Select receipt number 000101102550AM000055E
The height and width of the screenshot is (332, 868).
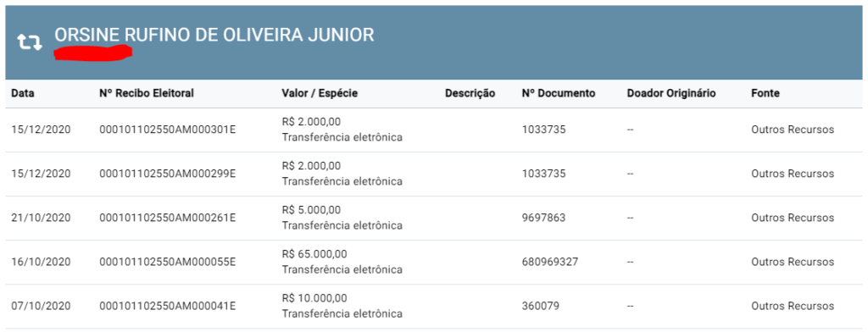(x=168, y=263)
